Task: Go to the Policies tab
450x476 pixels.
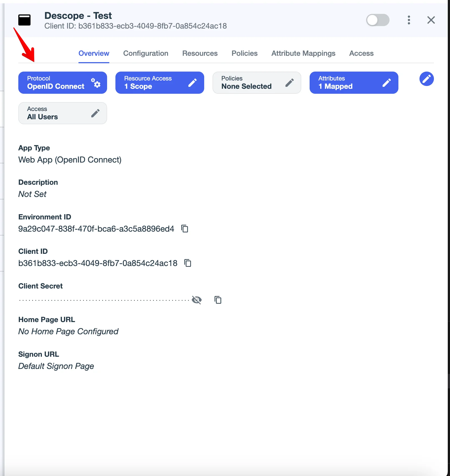Action: click(244, 53)
